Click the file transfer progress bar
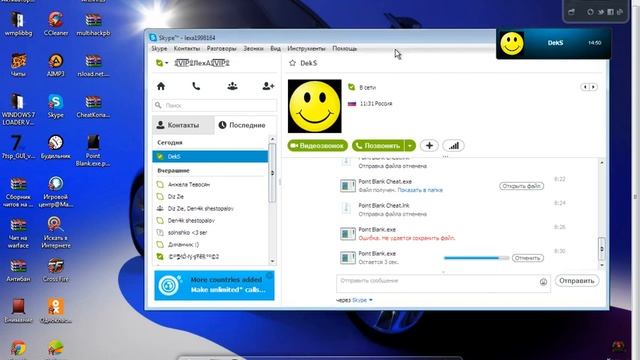This screenshot has width=640, height=360. 476,258
